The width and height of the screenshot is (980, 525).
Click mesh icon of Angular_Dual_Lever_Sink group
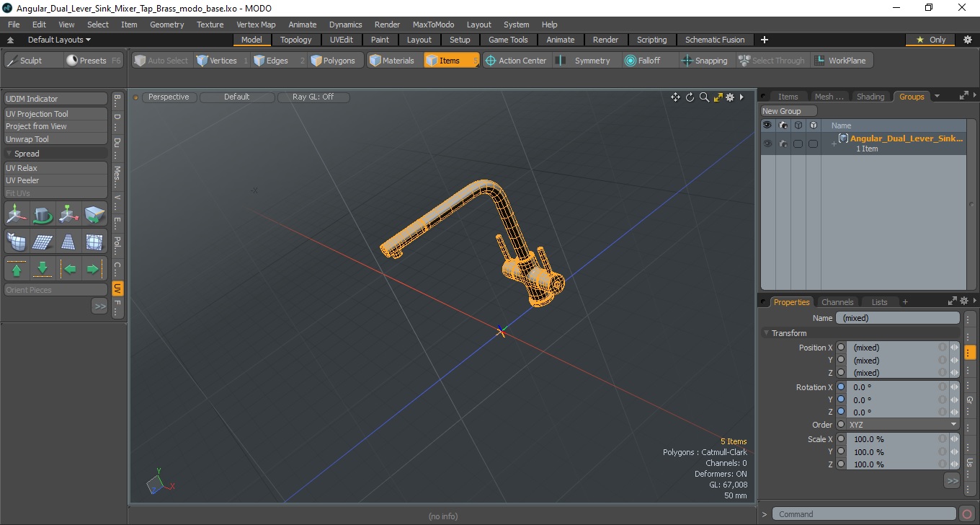pyautogui.click(x=843, y=138)
